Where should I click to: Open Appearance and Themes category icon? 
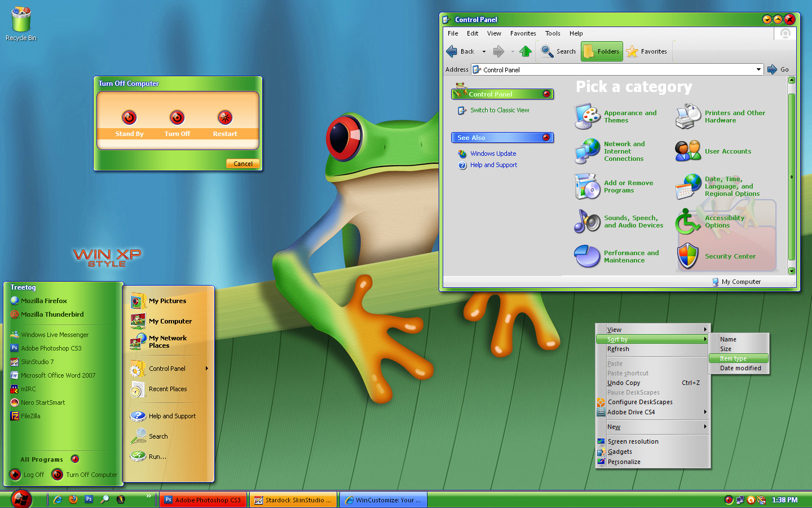tap(588, 116)
